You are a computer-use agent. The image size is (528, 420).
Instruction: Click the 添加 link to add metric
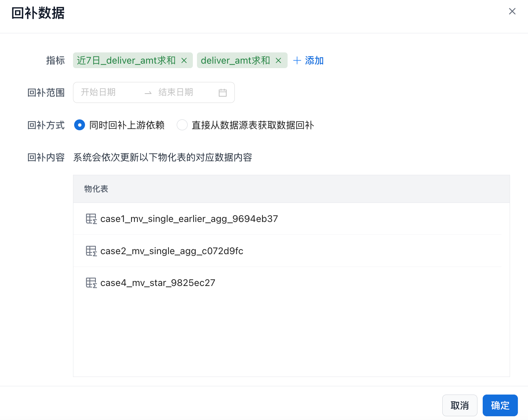pyautogui.click(x=314, y=61)
